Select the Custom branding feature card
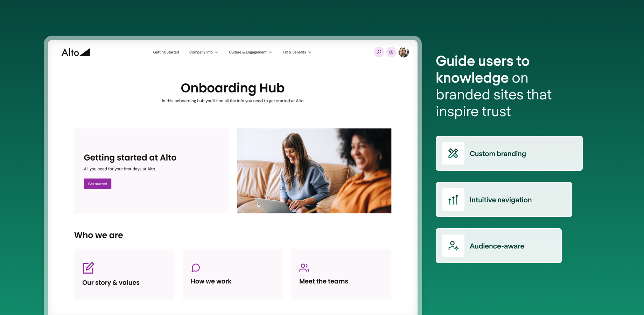 click(509, 153)
